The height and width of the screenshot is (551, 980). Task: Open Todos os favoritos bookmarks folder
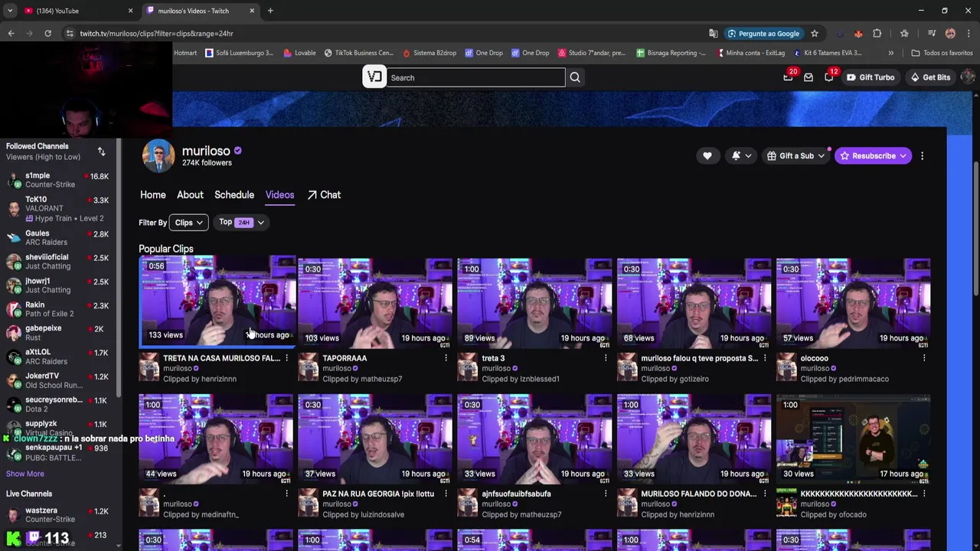coord(942,53)
